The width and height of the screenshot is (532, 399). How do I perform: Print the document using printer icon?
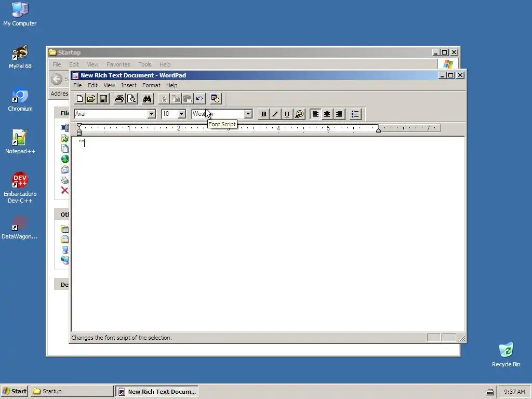[119, 99]
